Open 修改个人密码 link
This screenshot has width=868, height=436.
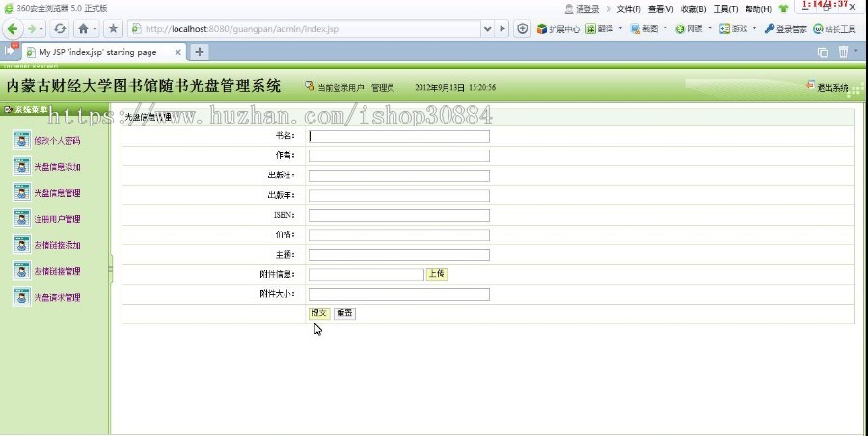point(57,140)
